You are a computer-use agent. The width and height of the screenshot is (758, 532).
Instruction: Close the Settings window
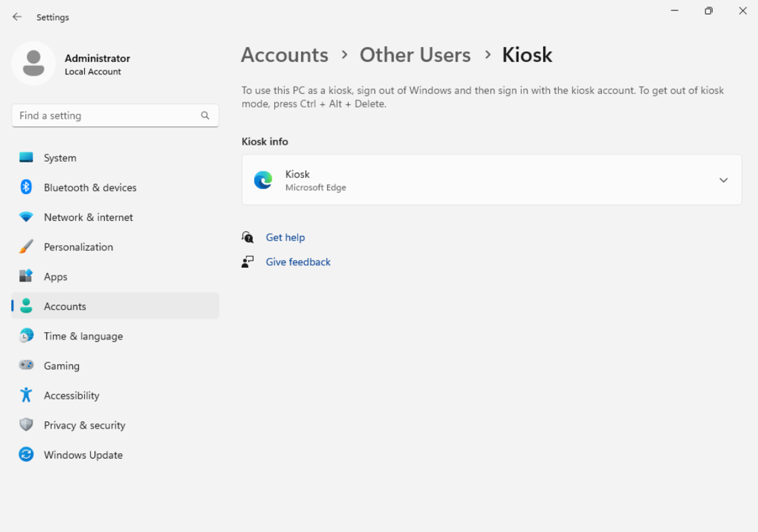click(x=743, y=11)
